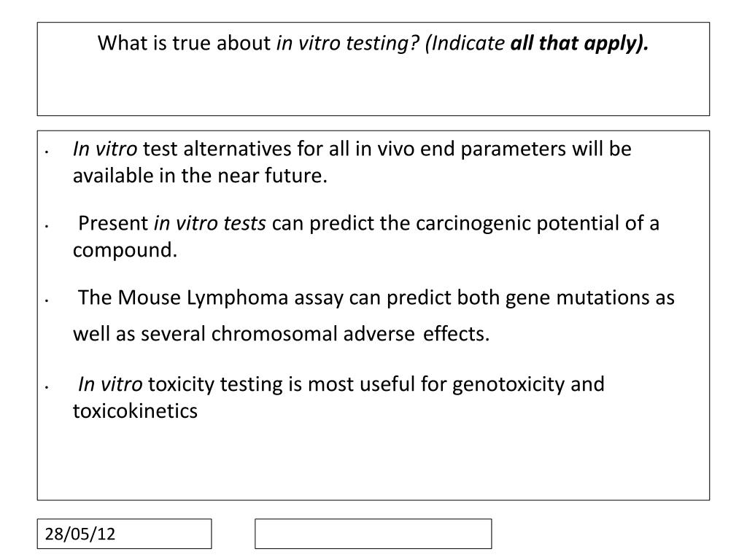Click 'available in the near future.' line
Viewport: 747px width, 560px height.
pos(200,176)
